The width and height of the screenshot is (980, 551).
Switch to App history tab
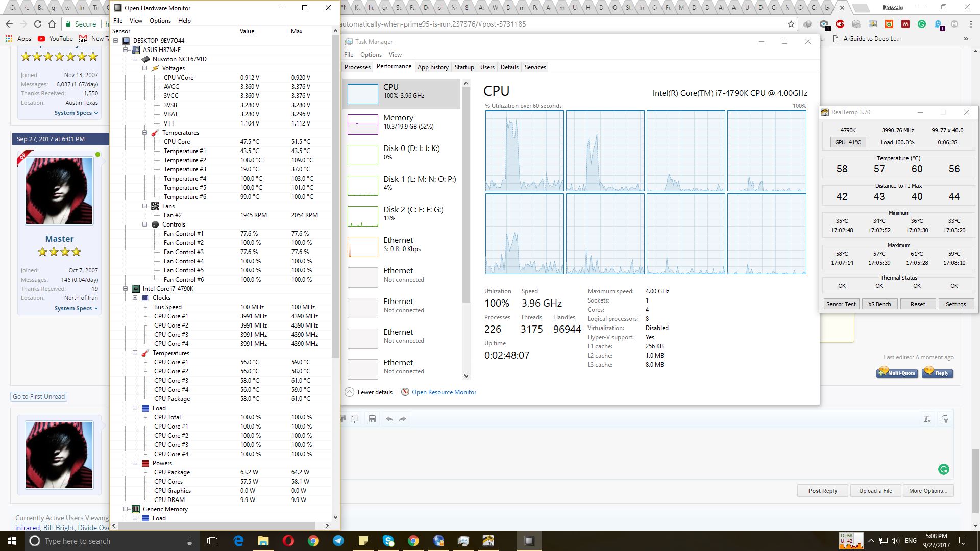(433, 67)
